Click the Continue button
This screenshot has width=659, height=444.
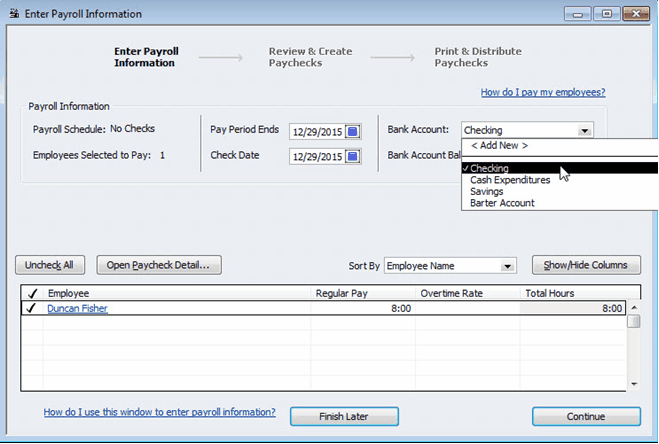pyautogui.click(x=586, y=416)
